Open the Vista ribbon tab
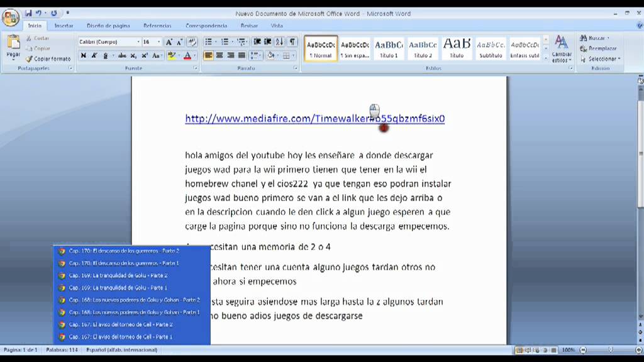 click(x=277, y=25)
